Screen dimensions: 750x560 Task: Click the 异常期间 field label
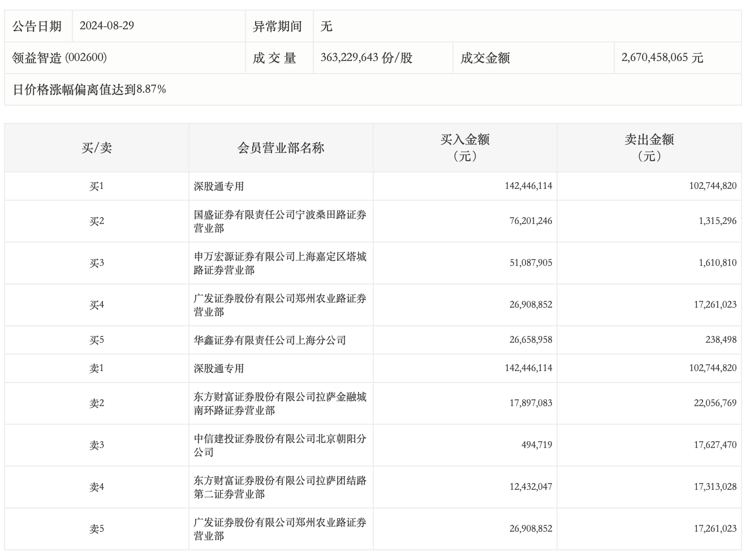[x=277, y=26]
